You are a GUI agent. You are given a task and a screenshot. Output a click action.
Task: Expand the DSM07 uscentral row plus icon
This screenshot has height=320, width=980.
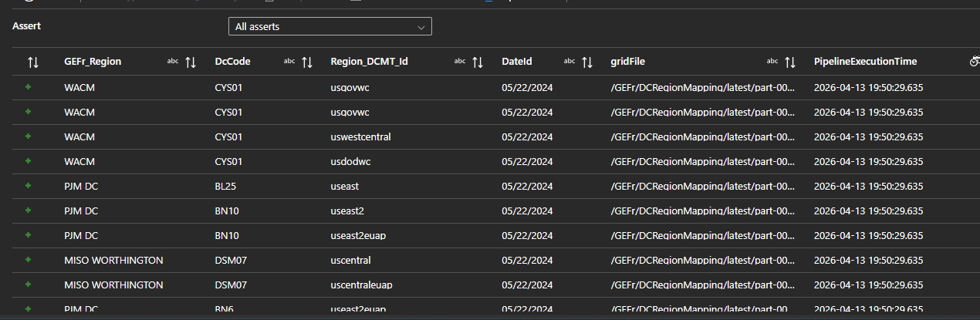[x=29, y=260]
